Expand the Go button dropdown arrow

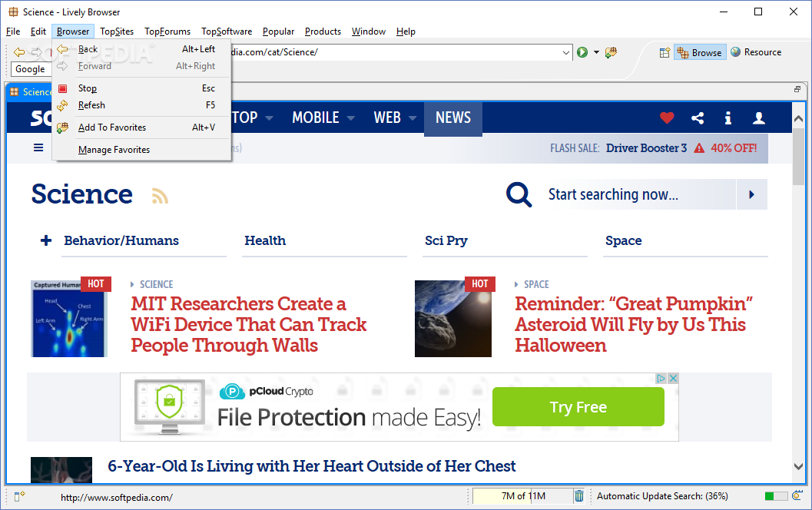point(596,52)
